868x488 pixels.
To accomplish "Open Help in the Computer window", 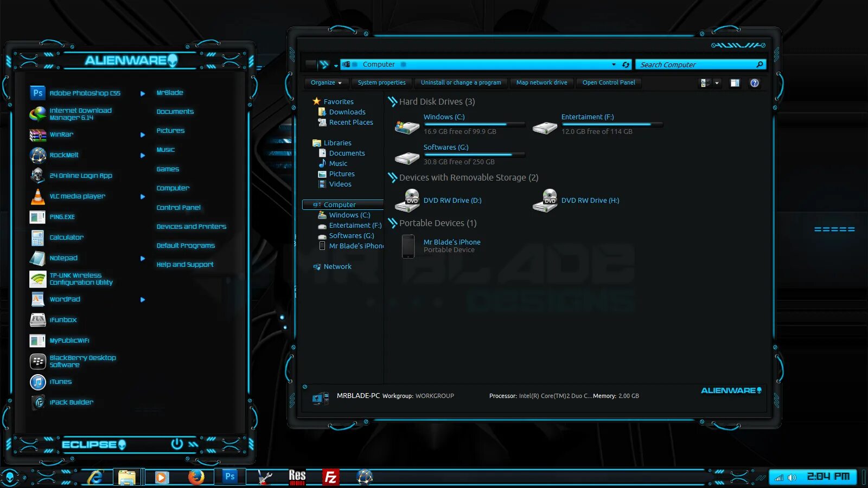I will click(755, 83).
